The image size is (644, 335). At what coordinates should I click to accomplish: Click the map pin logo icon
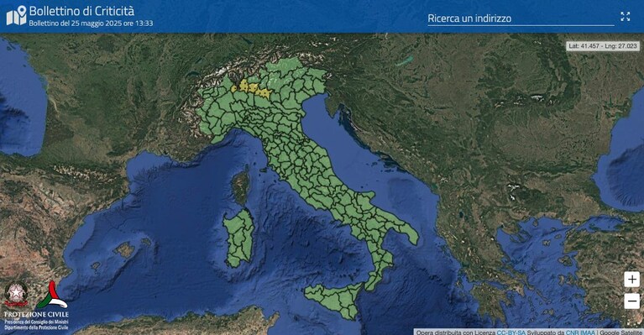17,16
